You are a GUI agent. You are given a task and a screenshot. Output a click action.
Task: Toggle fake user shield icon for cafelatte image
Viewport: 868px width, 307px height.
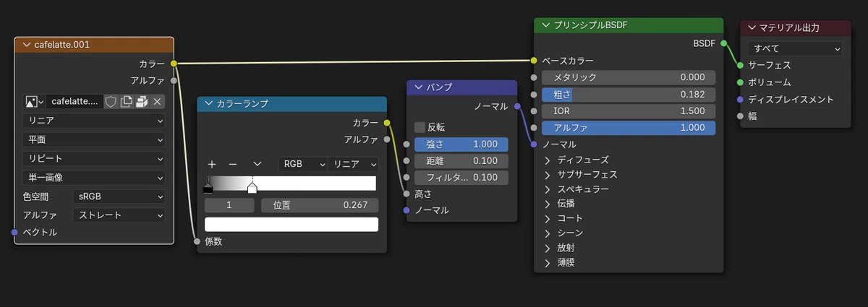click(x=111, y=102)
